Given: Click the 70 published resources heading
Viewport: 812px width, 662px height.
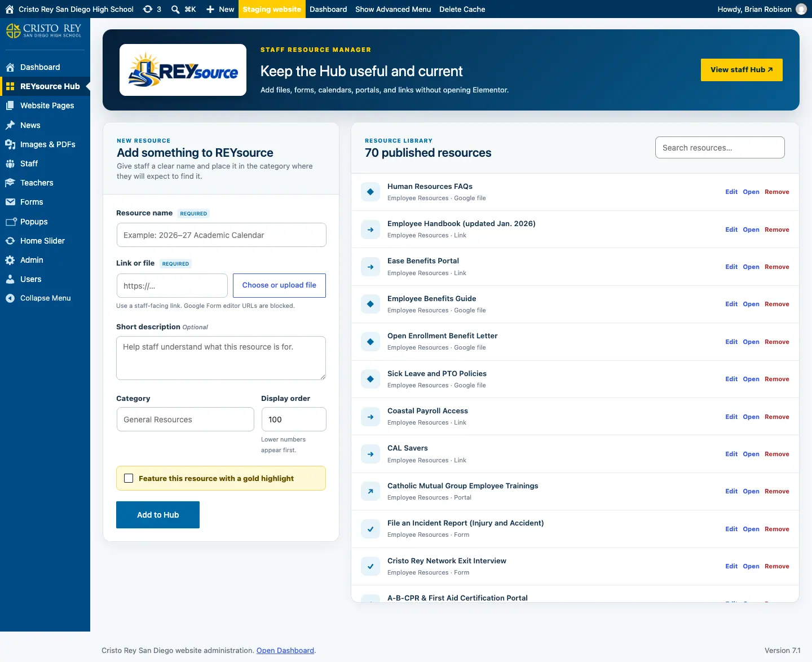Looking at the screenshot, I should pos(428,153).
